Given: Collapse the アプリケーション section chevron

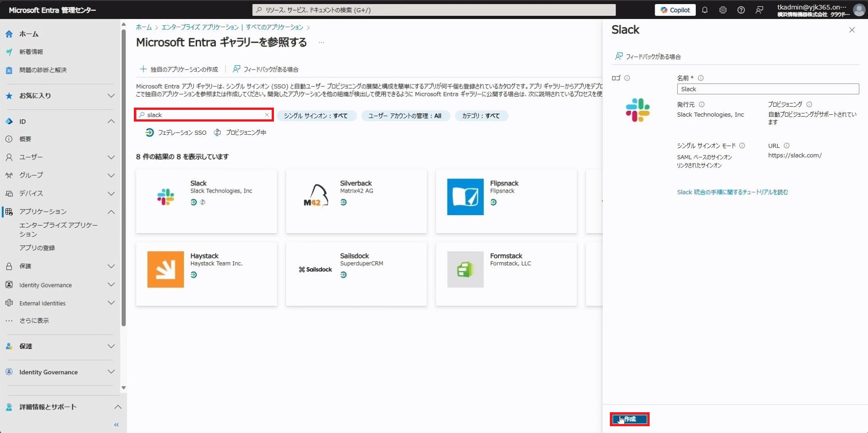Looking at the screenshot, I should [x=111, y=212].
